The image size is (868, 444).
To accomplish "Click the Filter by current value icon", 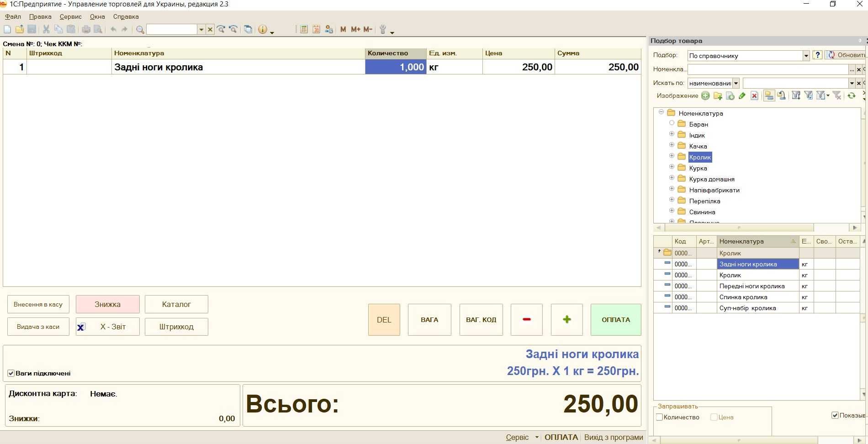I will [809, 95].
